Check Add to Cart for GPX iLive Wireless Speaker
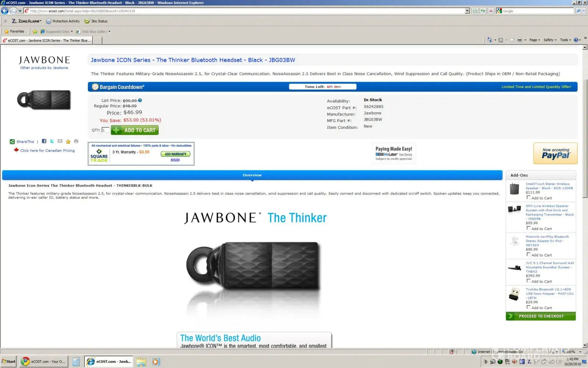588x368 pixels. click(x=528, y=228)
